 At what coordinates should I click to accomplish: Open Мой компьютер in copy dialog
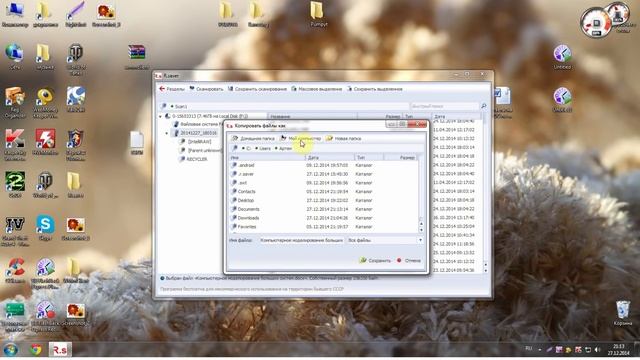301,139
